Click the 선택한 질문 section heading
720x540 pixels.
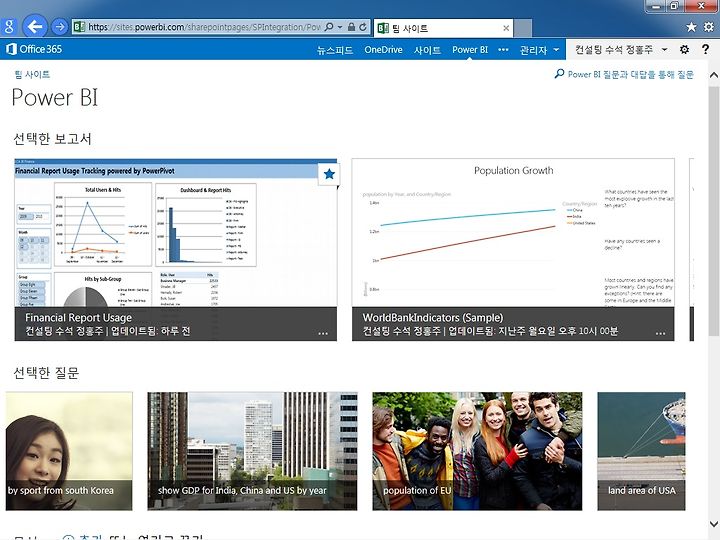[46, 372]
